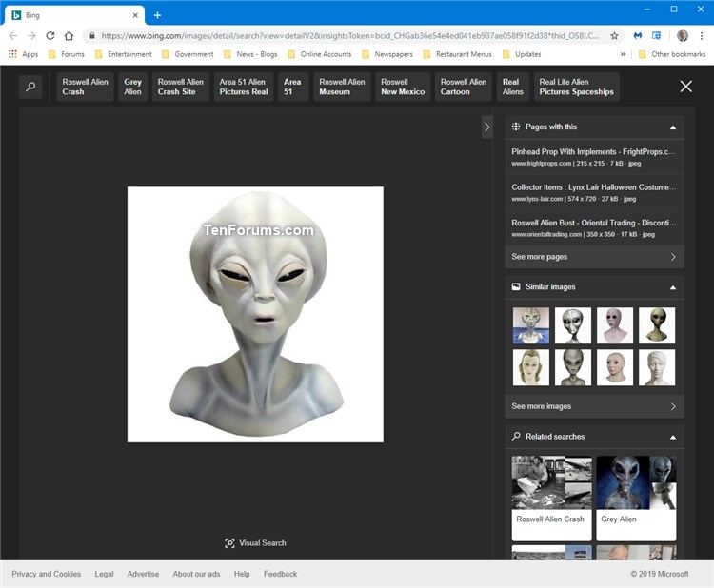The width and height of the screenshot is (714, 588).
Task: Click the main alien bust image
Action: [x=255, y=315]
